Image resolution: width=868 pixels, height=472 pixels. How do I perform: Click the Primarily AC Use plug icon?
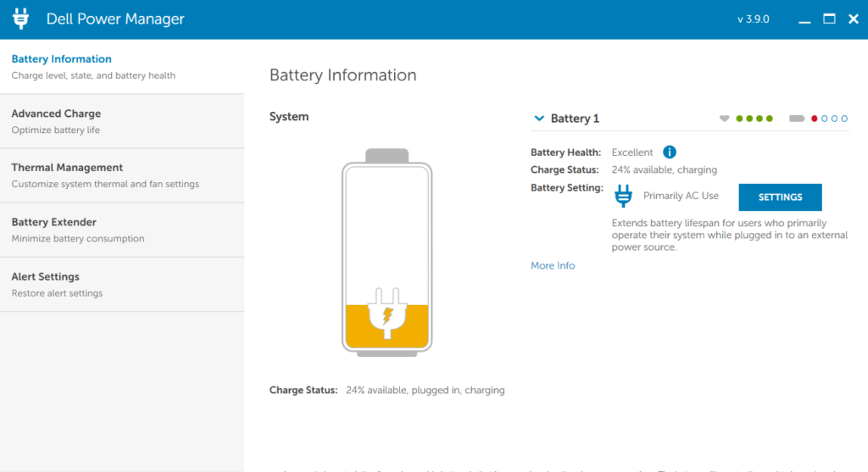coord(623,197)
